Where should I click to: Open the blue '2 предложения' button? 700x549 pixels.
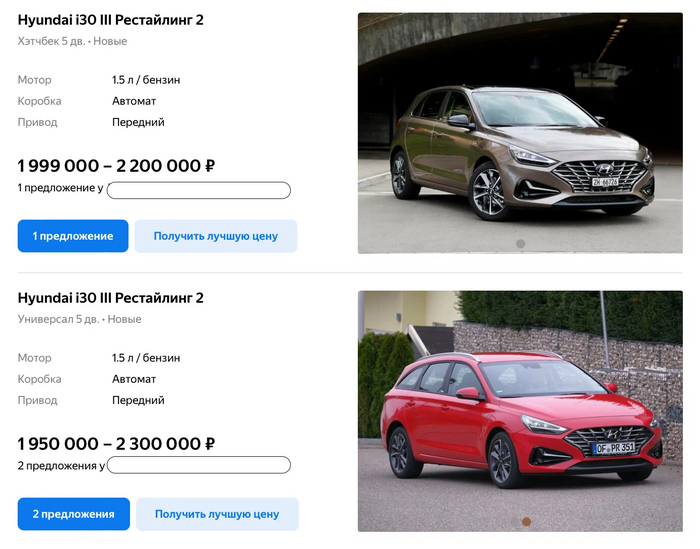click(74, 514)
